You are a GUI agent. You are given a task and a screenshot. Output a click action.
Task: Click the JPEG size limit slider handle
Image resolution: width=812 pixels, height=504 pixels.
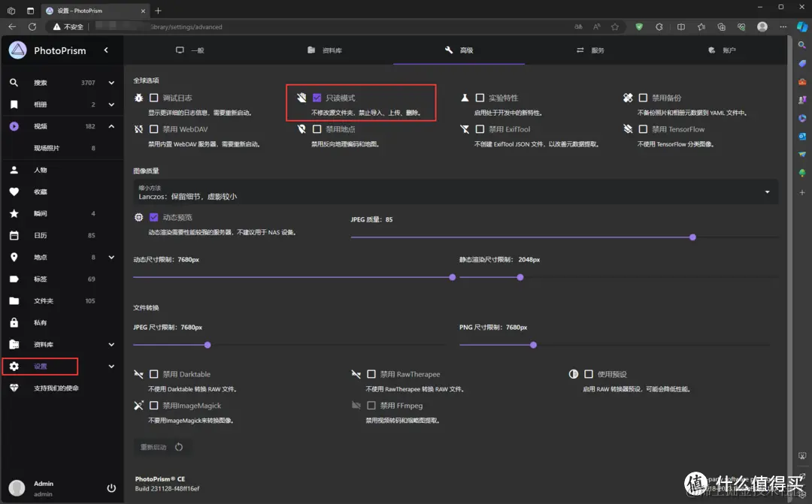click(x=208, y=346)
